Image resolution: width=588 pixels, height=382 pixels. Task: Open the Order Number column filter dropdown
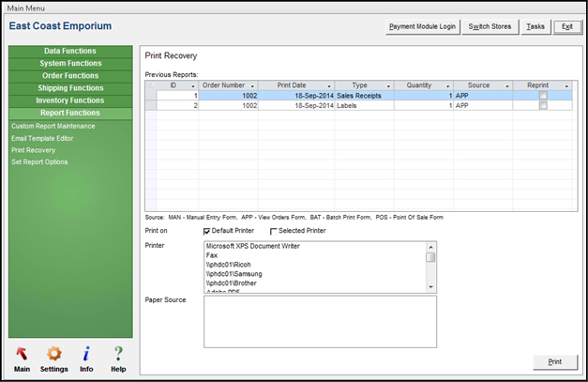253,85
